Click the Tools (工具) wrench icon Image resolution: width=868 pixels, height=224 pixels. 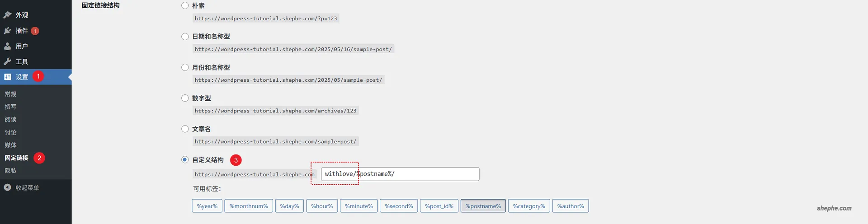click(x=7, y=61)
